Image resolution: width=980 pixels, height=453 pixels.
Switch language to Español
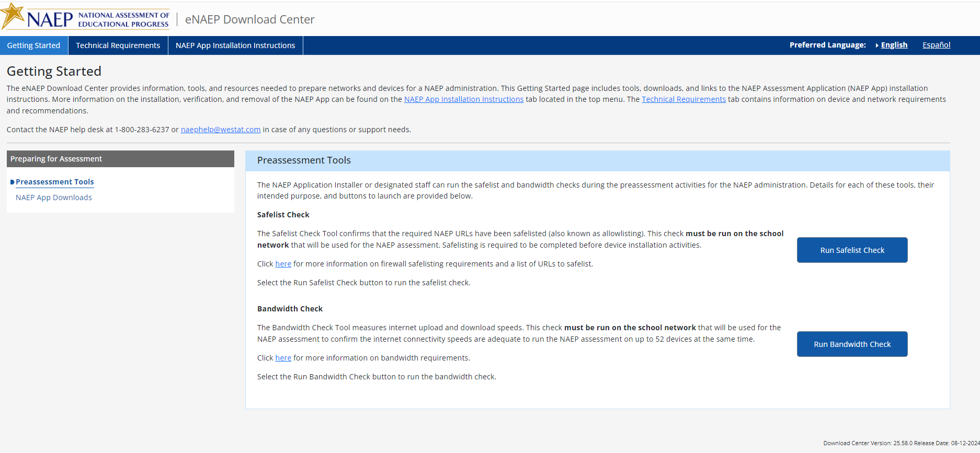tap(936, 45)
